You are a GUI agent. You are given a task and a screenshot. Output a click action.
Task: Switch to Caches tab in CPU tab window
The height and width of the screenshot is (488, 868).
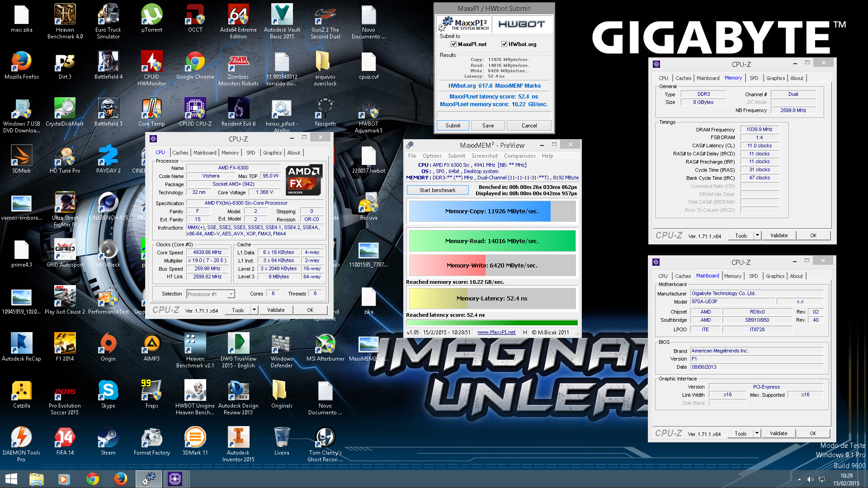click(180, 153)
